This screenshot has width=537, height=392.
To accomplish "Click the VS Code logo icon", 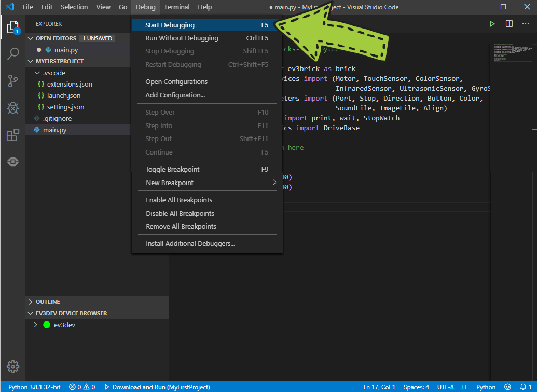I will click(10, 7).
